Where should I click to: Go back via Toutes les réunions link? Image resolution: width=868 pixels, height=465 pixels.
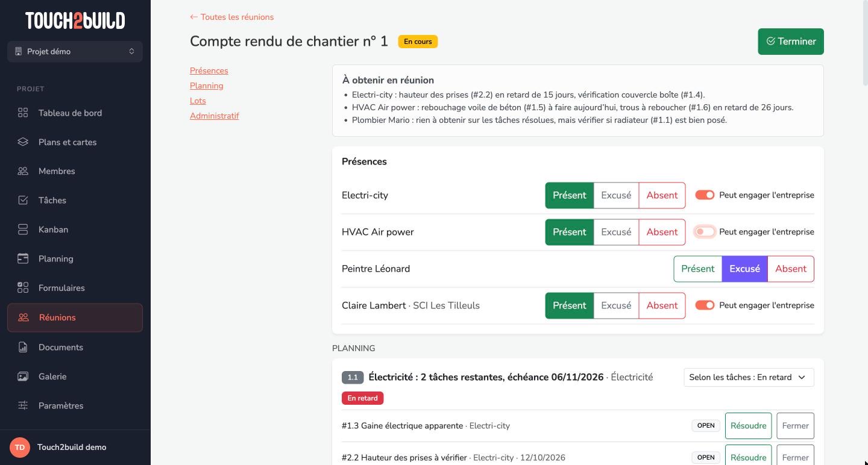231,17
